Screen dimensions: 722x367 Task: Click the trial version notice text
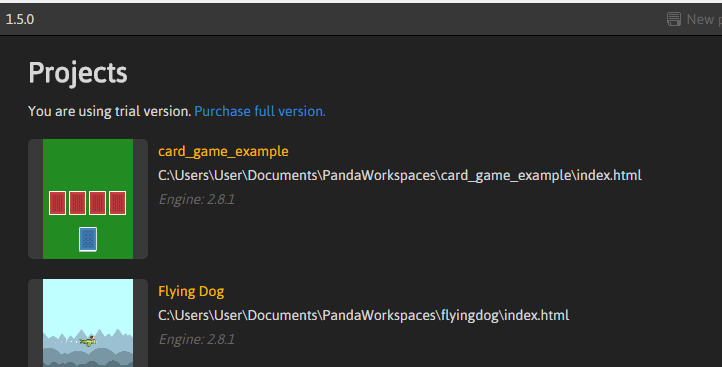pyautogui.click(x=110, y=111)
